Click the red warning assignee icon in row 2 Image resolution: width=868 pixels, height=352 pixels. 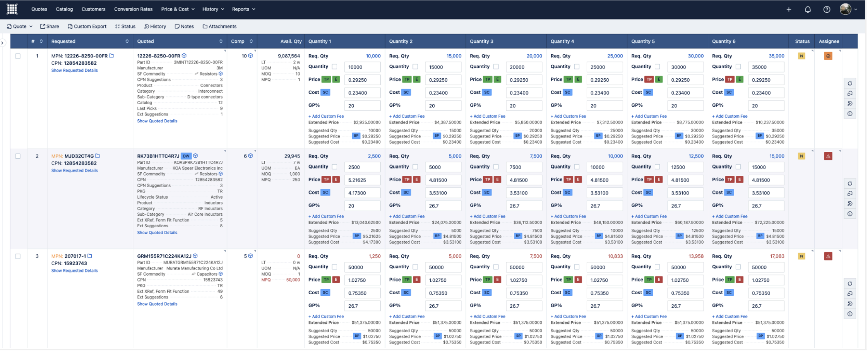[x=828, y=156]
